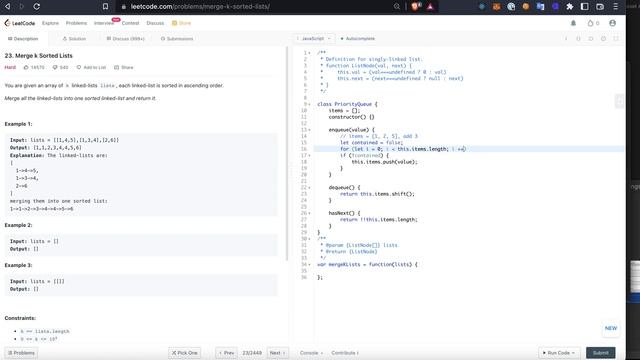Image resolution: width=640 pixels, height=360 pixels.
Task: Switch to the Description tab
Action: (23, 39)
